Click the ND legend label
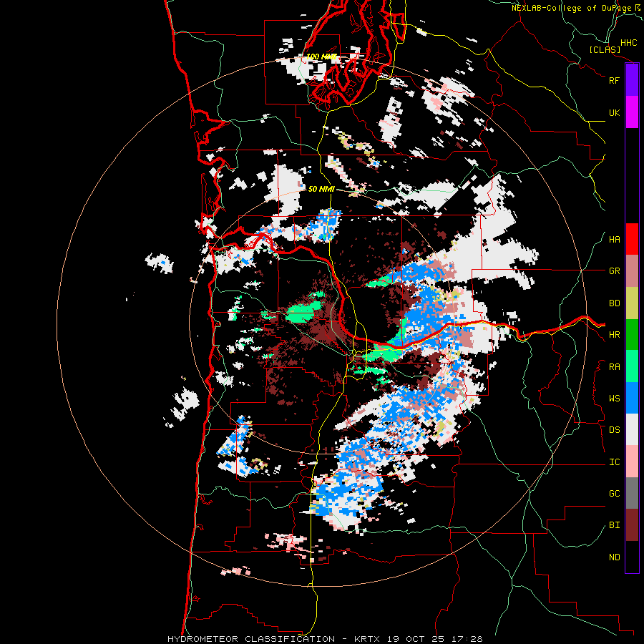This screenshot has width=644, height=644. (x=614, y=557)
